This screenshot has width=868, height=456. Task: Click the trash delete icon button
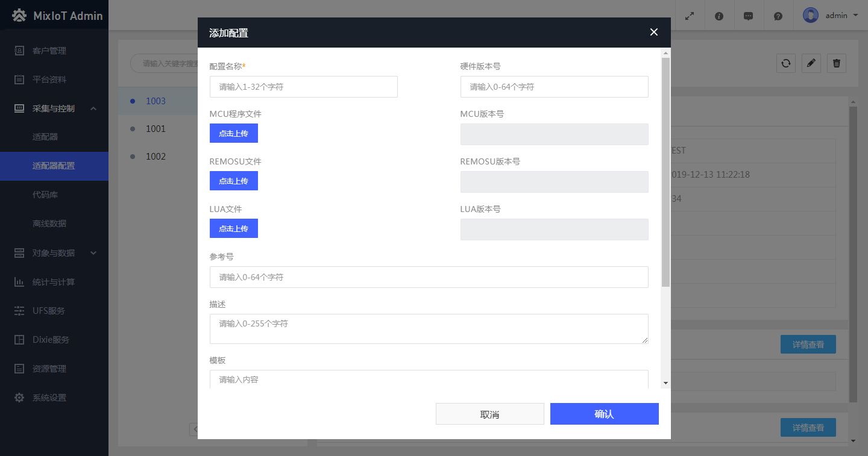coord(837,63)
